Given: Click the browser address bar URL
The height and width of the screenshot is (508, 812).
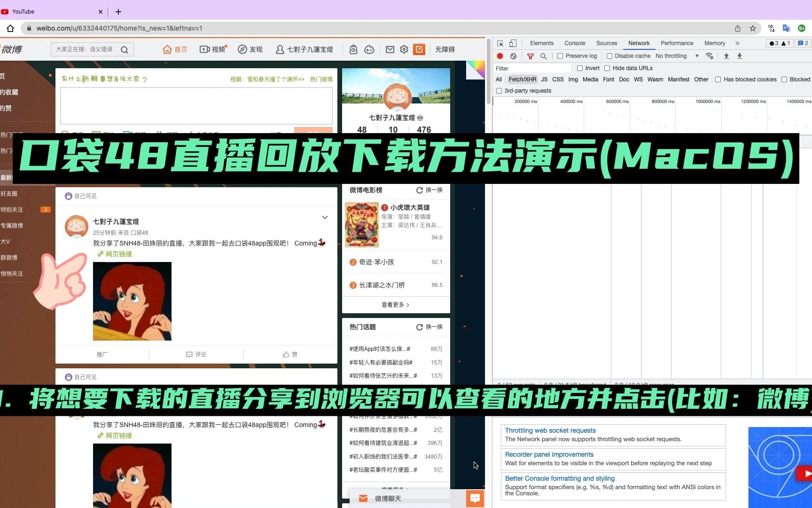Looking at the screenshot, I should click(119, 28).
